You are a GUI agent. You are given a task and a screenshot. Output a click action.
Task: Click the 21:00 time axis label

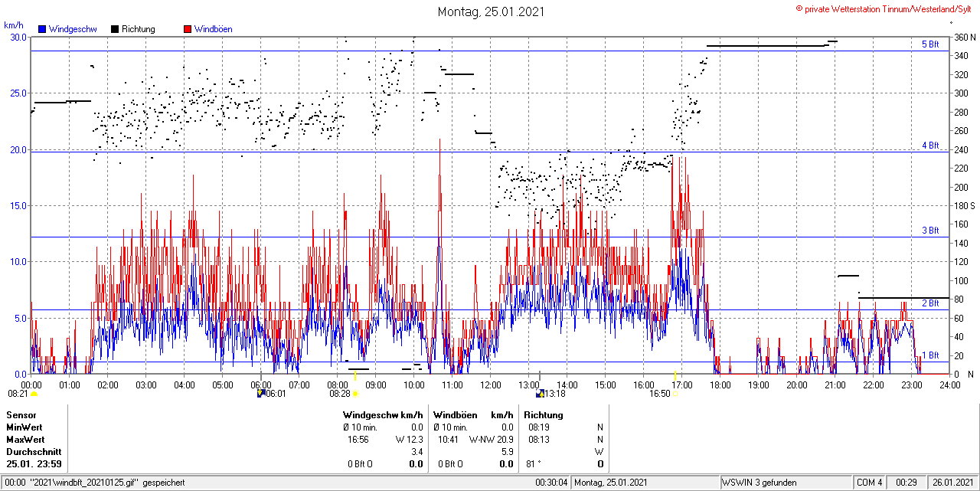835,385
